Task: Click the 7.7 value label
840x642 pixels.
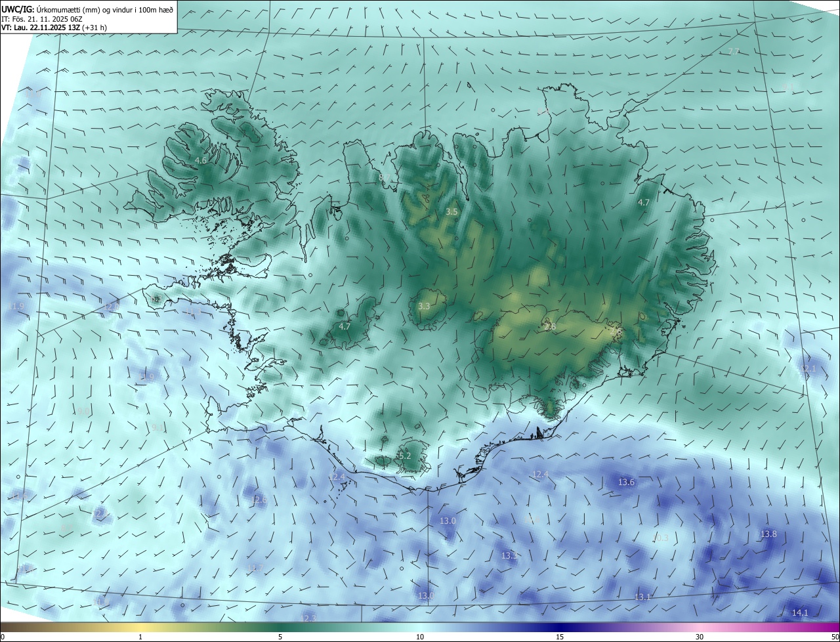Action: (734, 51)
